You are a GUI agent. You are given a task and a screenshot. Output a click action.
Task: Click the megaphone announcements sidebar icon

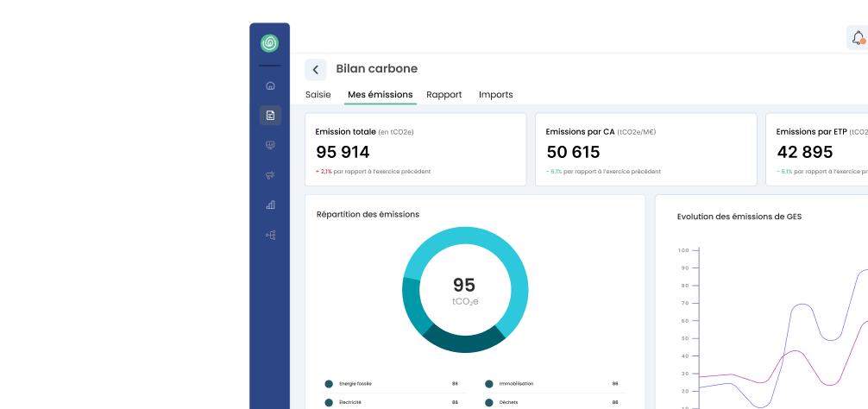(x=270, y=175)
